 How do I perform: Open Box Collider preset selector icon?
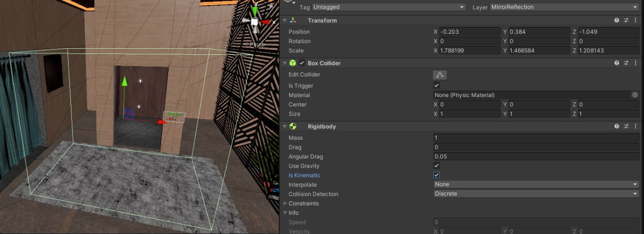pyautogui.click(x=626, y=63)
